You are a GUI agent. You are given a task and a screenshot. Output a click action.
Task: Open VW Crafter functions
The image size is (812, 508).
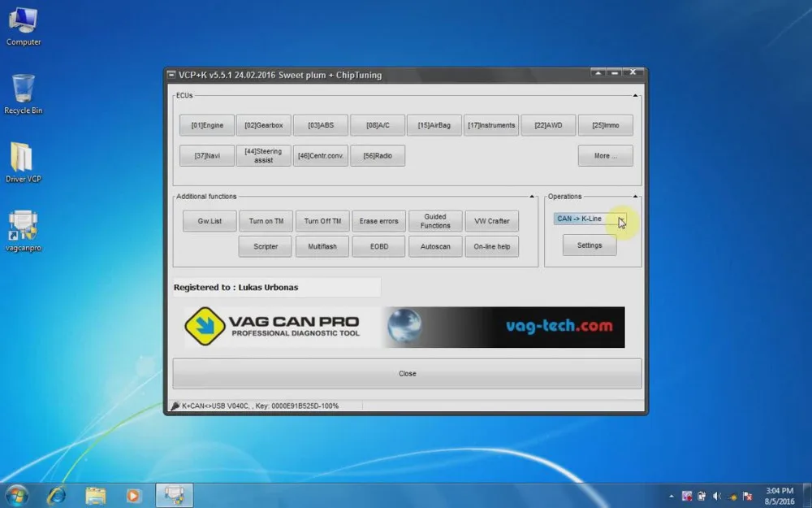tap(491, 221)
